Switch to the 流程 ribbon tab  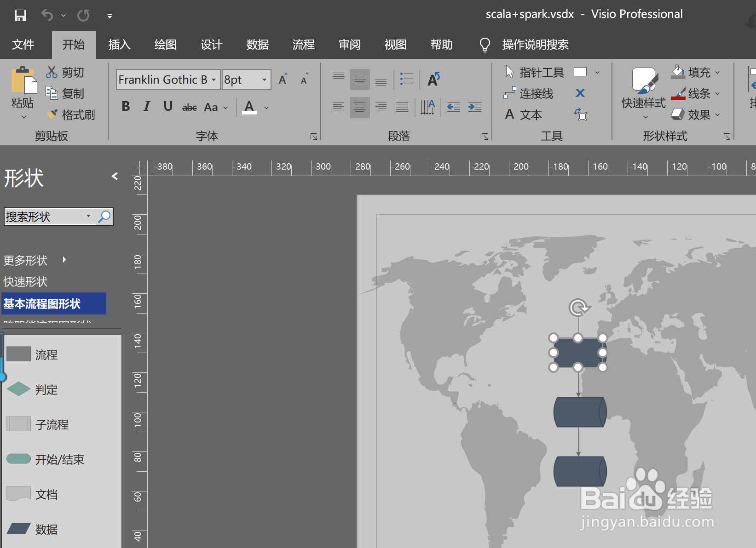click(304, 45)
